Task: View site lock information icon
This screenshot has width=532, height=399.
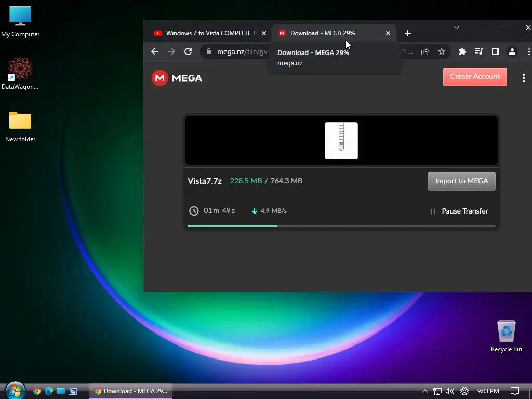Action: pyautogui.click(x=209, y=51)
